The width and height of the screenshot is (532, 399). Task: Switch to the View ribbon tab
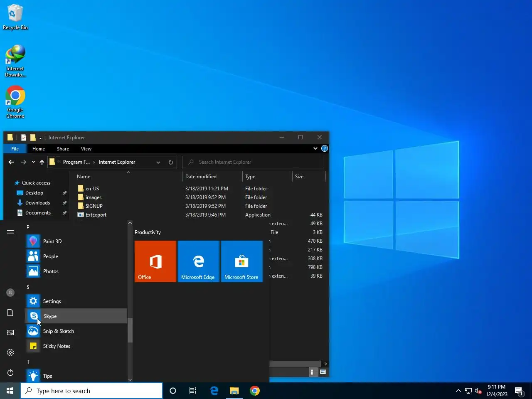click(86, 149)
